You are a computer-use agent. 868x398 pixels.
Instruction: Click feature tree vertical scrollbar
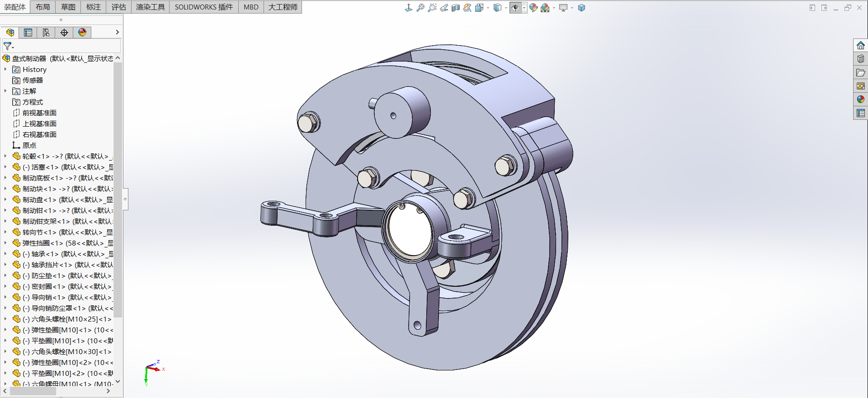(118, 190)
